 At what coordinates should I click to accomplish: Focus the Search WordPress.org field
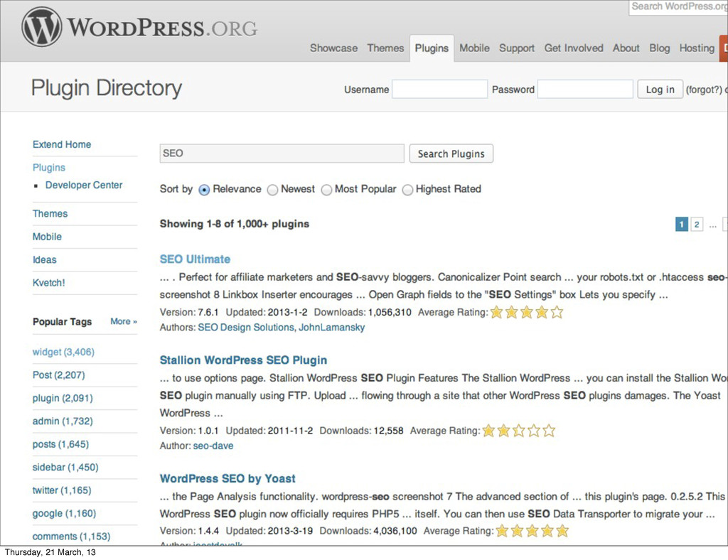pos(678,7)
